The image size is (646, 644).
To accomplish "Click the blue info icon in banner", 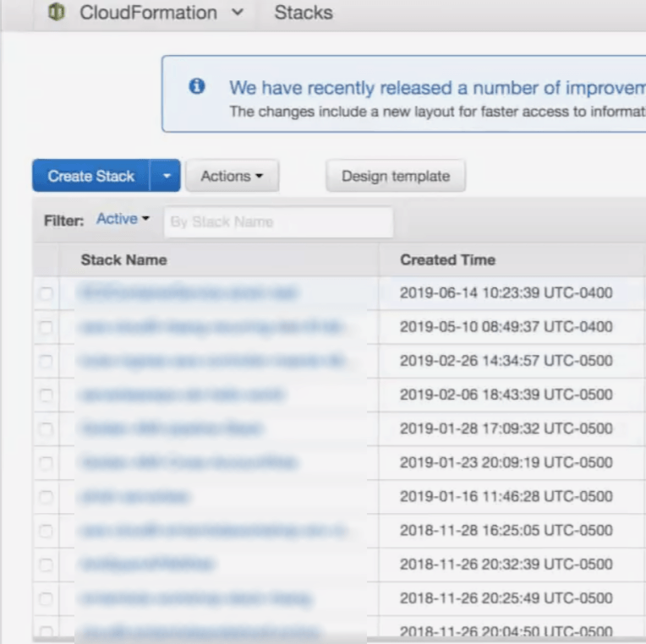I will 197,86.
